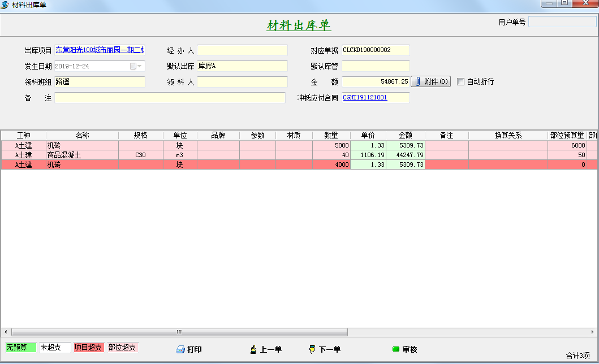Open the 发生日期 date dropdown
Viewport: 599px width, 364px height.
point(139,66)
